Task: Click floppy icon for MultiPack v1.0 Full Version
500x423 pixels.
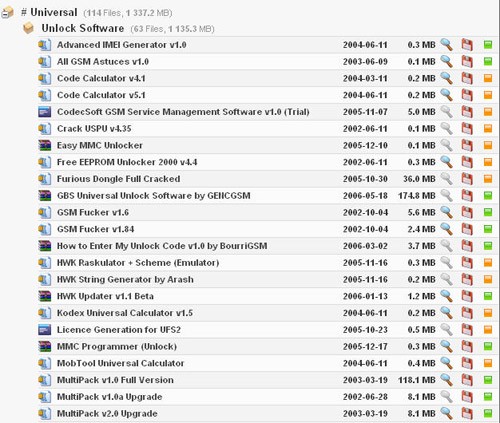Action: point(467,380)
